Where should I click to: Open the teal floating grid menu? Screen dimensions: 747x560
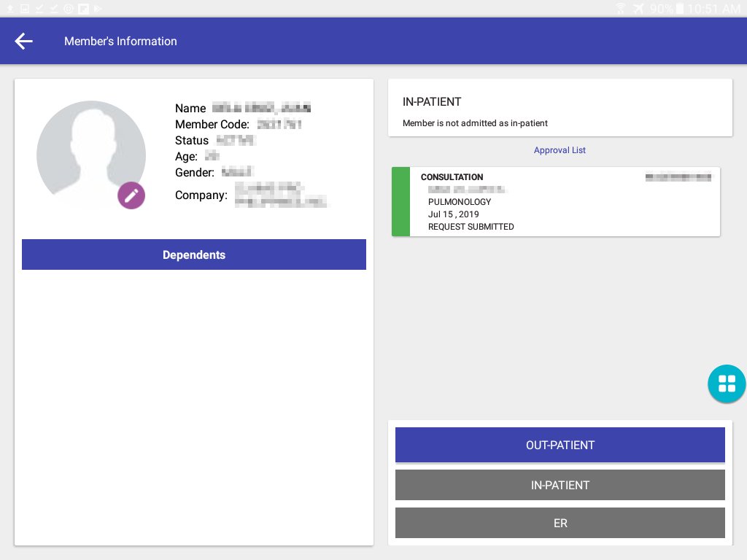tap(727, 384)
